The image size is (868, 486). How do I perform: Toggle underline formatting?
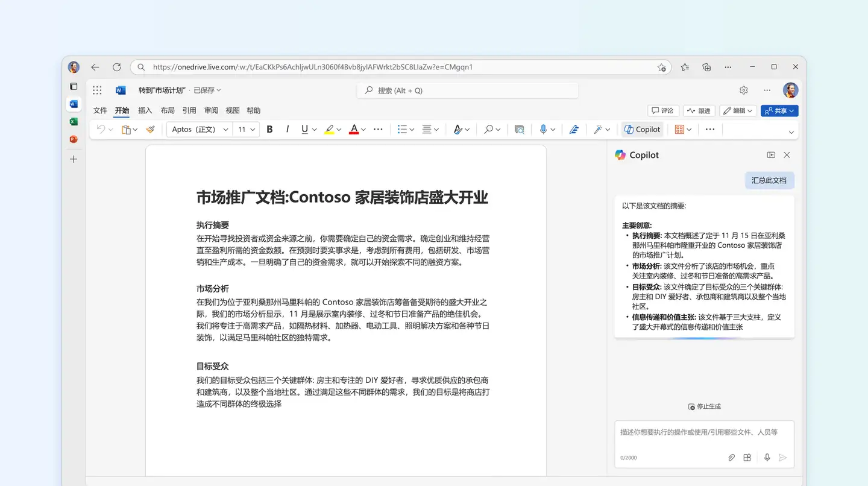pos(305,129)
